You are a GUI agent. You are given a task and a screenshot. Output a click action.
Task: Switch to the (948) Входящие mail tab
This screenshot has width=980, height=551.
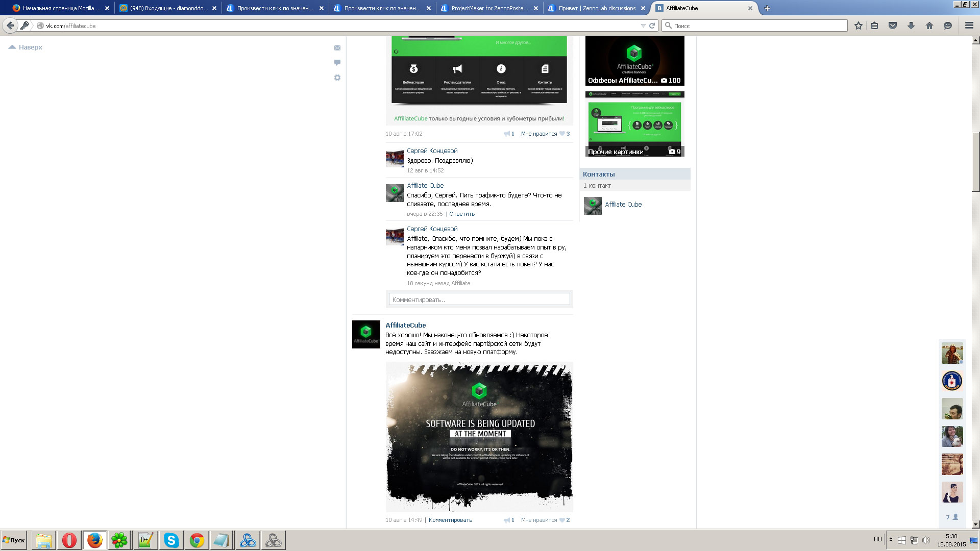pyautogui.click(x=168, y=8)
